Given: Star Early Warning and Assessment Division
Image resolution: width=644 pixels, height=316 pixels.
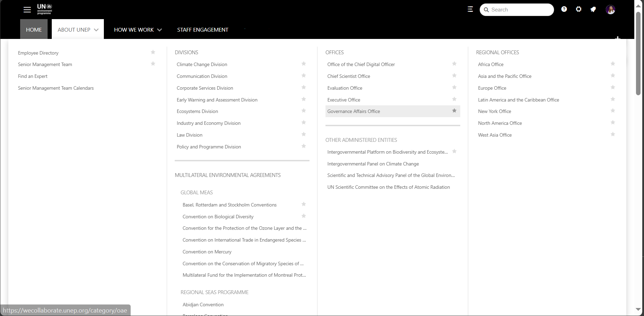Looking at the screenshot, I should point(304,99).
